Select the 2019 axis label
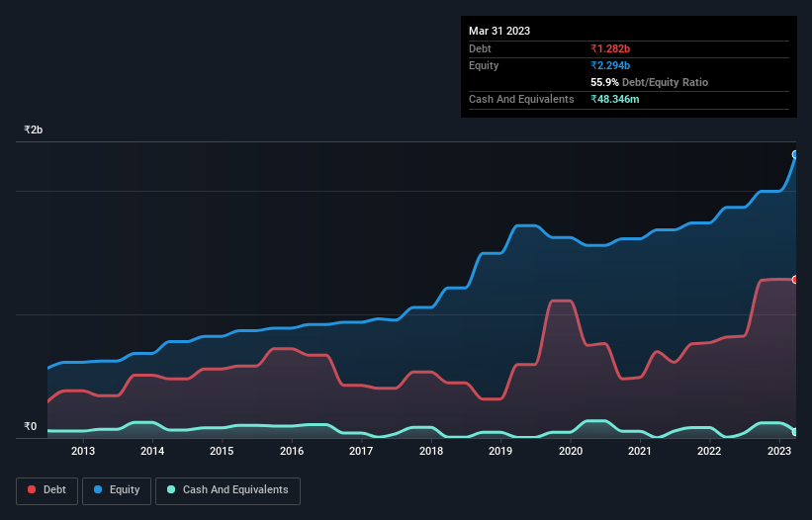The width and height of the screenshot is (812, 520). click(500, 451)
